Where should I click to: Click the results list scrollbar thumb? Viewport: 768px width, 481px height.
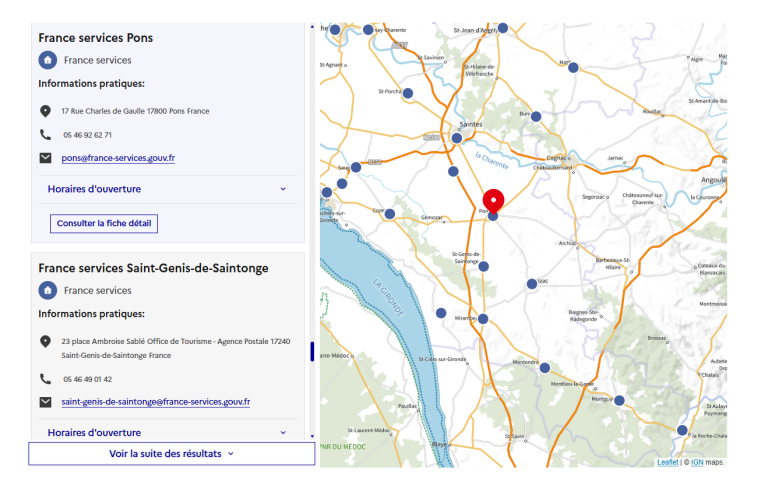(312, 351)
